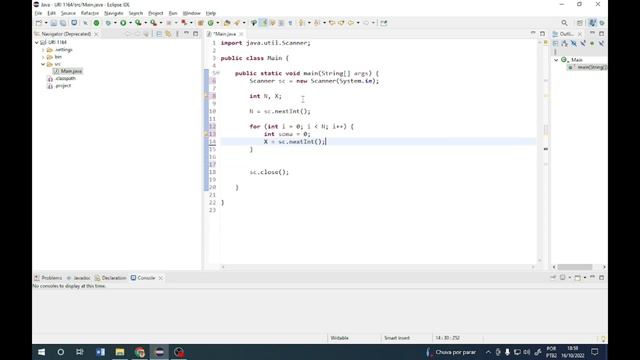Collapse the URI 1164 project node
The width and height of the screenshot is (640, 360).
pos(37,42)
